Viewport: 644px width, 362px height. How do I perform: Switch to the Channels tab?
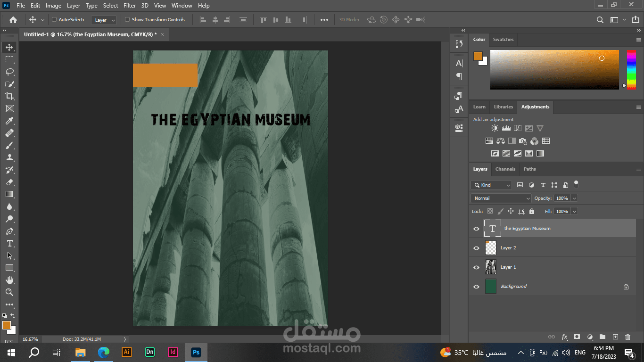click(x=505, y=169)
